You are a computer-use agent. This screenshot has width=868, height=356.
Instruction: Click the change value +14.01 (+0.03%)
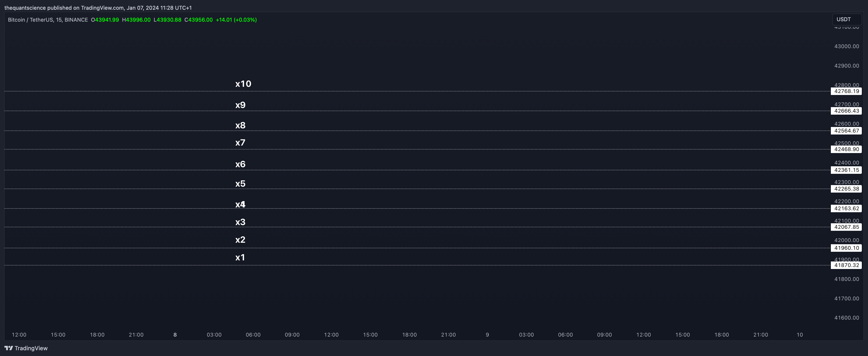(x=236, y=20)
